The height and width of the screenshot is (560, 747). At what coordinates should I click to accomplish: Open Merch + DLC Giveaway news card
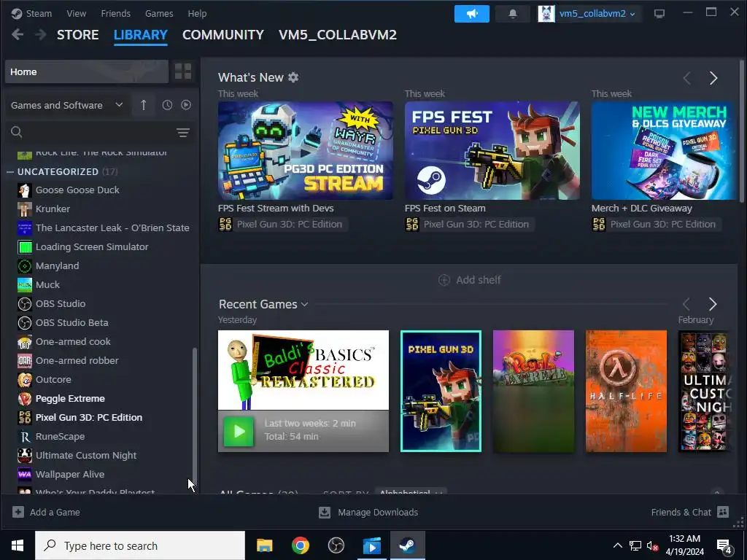click(x=662, y=150)
